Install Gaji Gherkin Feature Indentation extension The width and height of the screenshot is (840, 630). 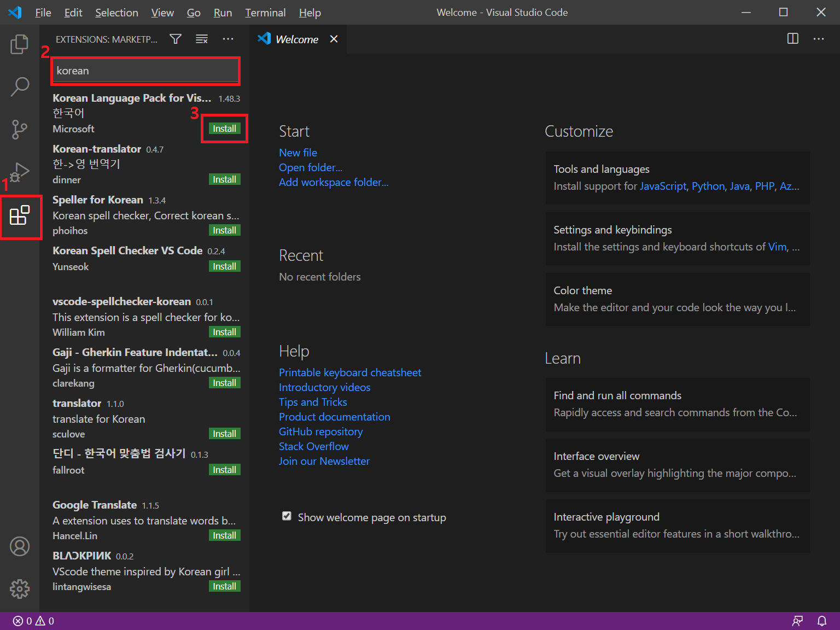225,383
